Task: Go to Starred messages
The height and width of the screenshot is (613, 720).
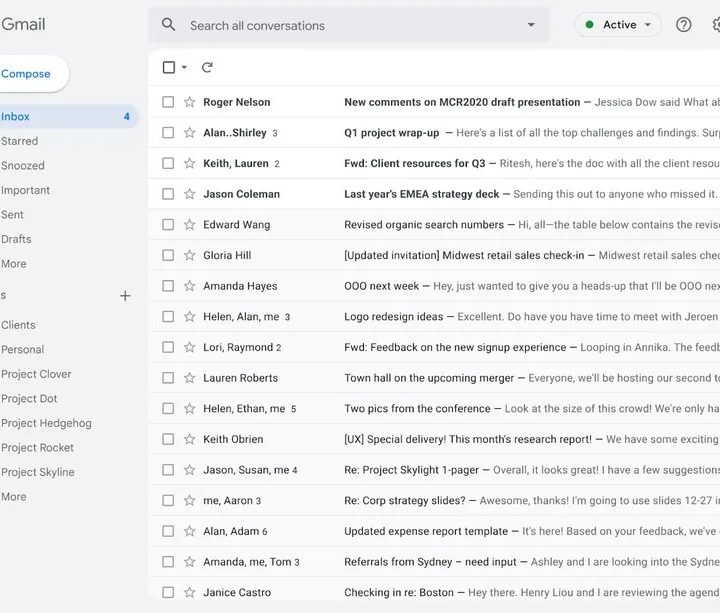Action: (19, 141)
